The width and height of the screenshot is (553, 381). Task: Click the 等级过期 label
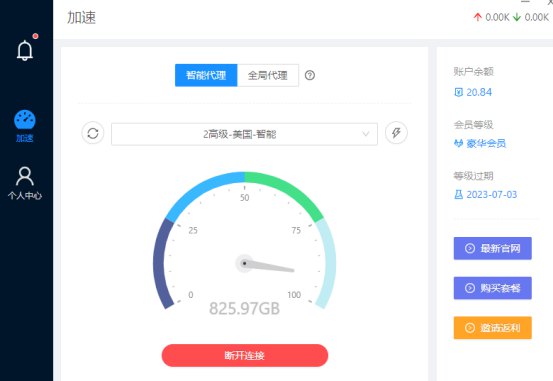[x=473, y=176]
